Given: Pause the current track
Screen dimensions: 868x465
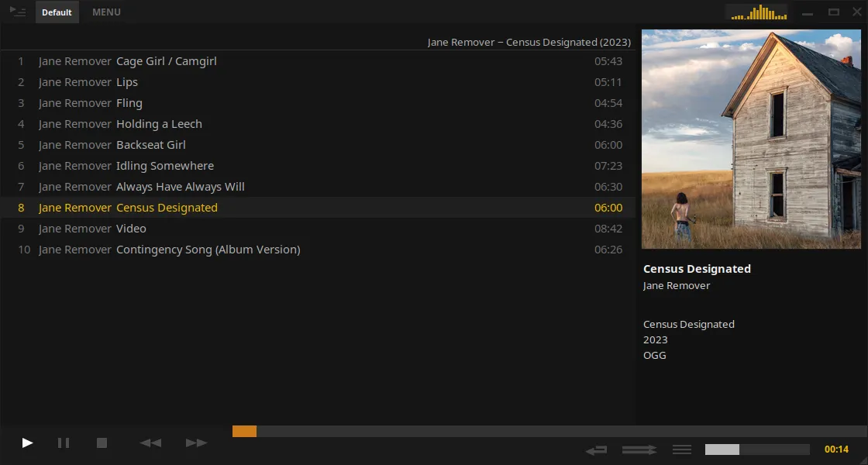Looking at the screenshot, I should [x=64, y=443].
